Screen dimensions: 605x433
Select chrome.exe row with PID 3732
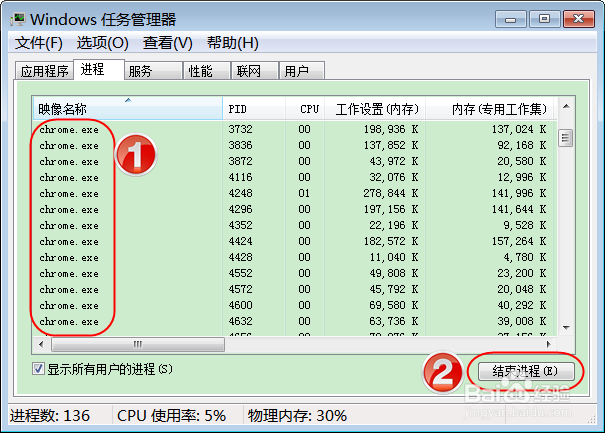click(294, 129)
